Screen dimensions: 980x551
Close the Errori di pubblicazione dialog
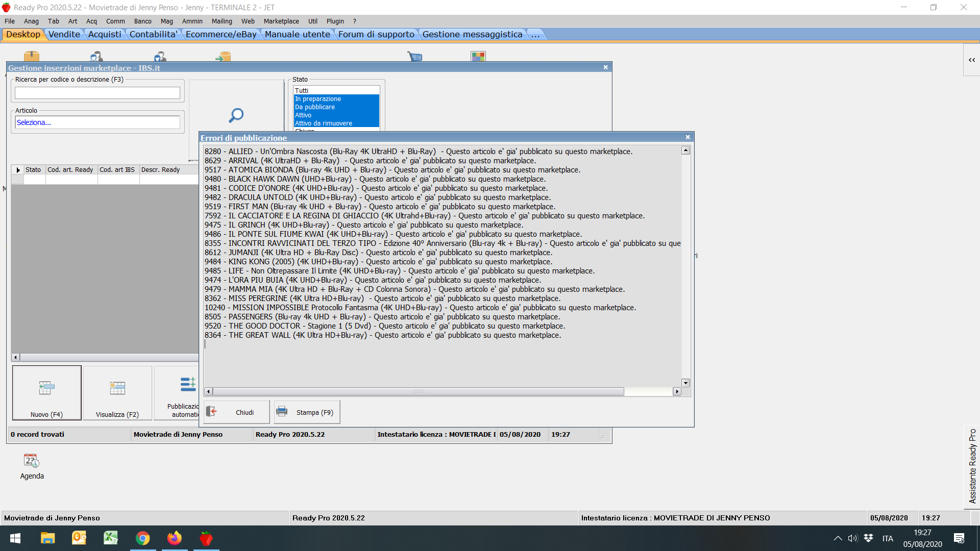click(688, 137)
